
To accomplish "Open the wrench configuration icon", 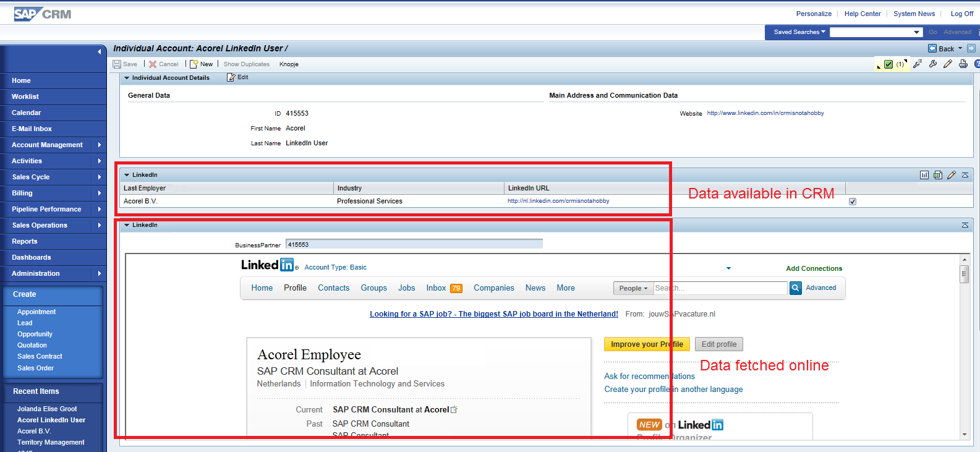I will tap(933, 64).
